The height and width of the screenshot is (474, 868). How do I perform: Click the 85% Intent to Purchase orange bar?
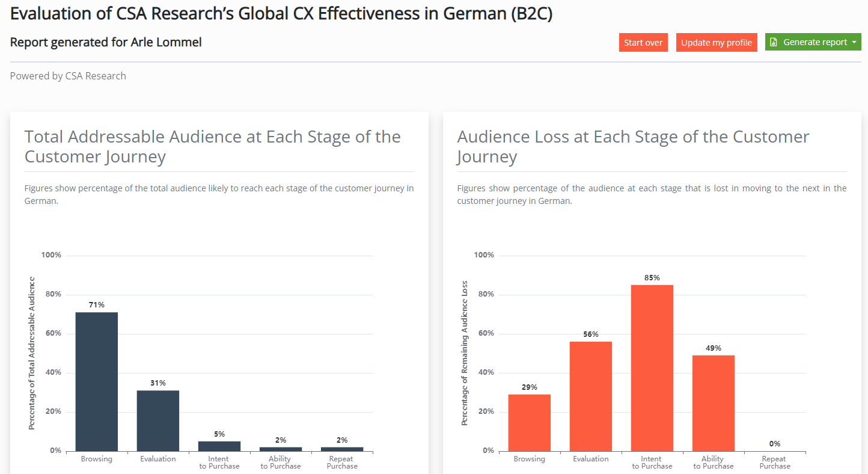[652, 368]
